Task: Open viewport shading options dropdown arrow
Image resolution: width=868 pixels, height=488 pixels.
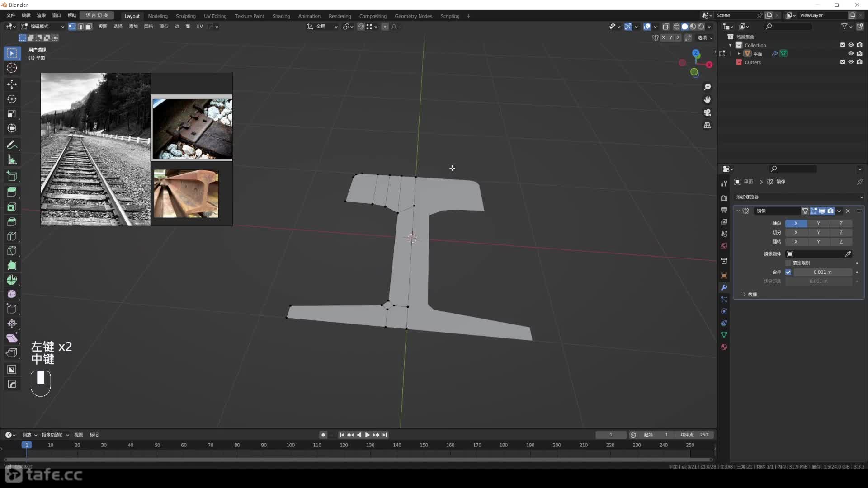Action: [x=709, y=27]
